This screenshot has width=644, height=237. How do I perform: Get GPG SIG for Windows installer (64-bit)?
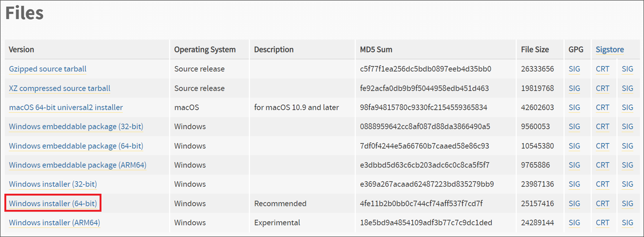pos(574,204)
